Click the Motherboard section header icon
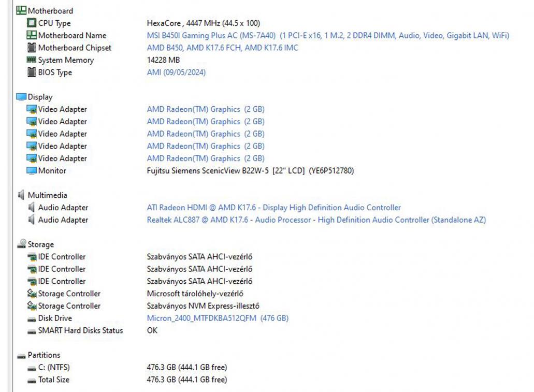 pyautogui.click(x=21, y=10)
